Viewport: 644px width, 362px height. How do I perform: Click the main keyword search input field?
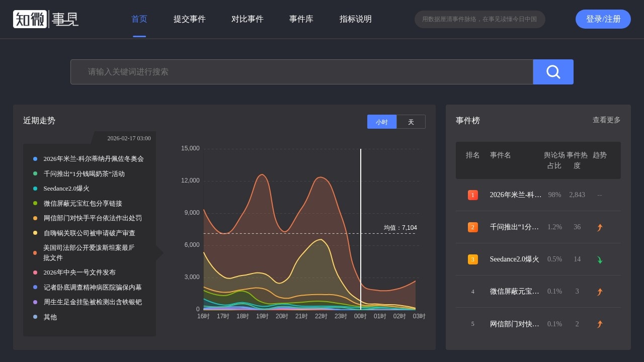(302, 71)
